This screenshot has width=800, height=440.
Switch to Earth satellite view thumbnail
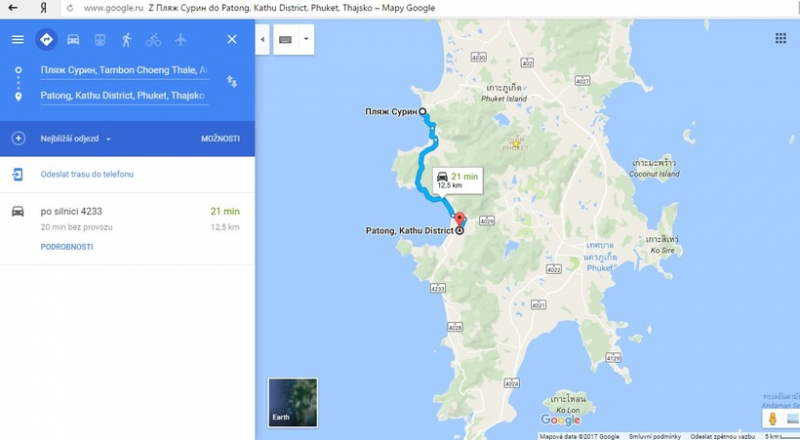pyautogui.click(x=293, y=402)
